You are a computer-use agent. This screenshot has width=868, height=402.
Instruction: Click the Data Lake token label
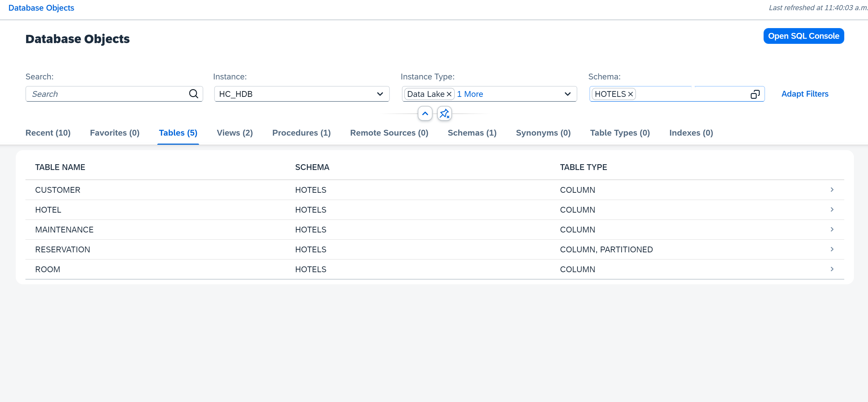pos(426,94)
